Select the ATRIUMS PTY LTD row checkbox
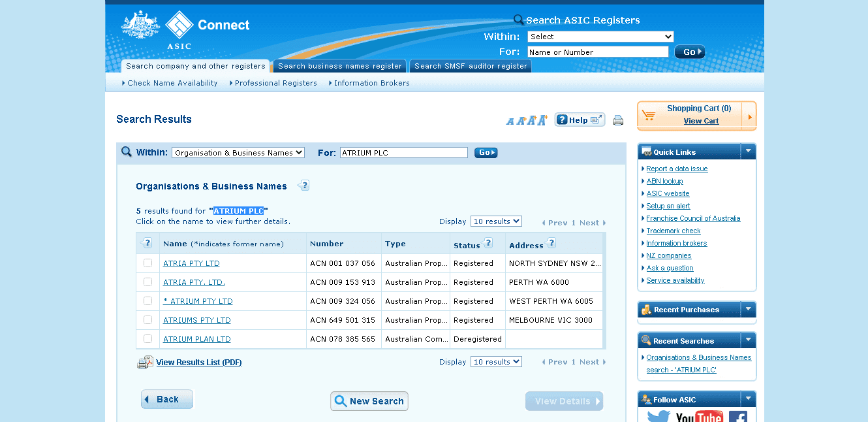This screenshot has height=422, width=868. tap(148, 320)
